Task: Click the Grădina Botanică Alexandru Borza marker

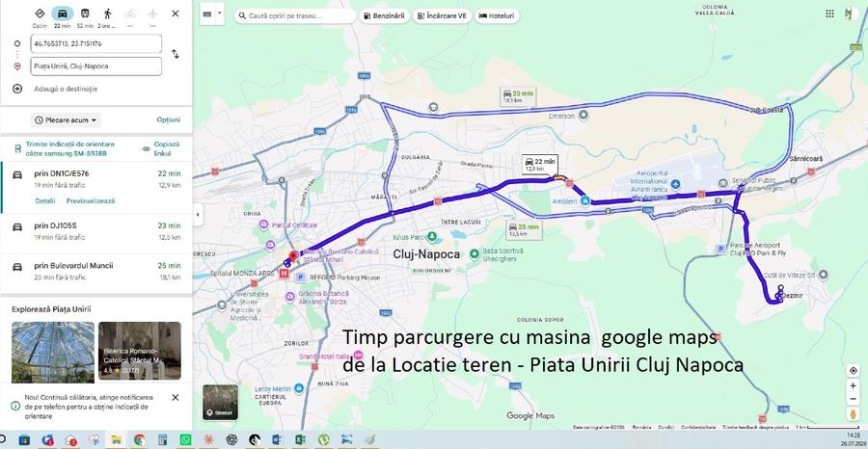Action: click(x=290, y=297)
